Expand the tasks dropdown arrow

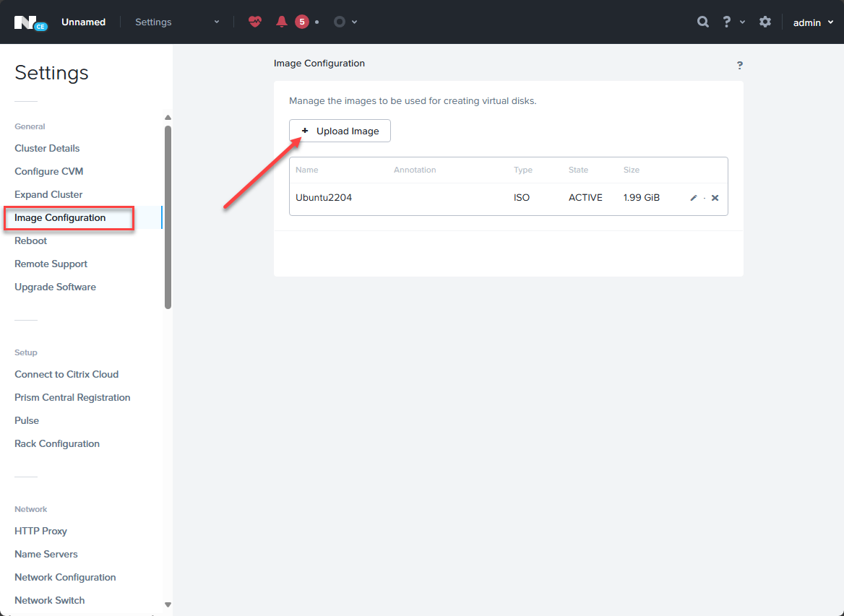354,22
